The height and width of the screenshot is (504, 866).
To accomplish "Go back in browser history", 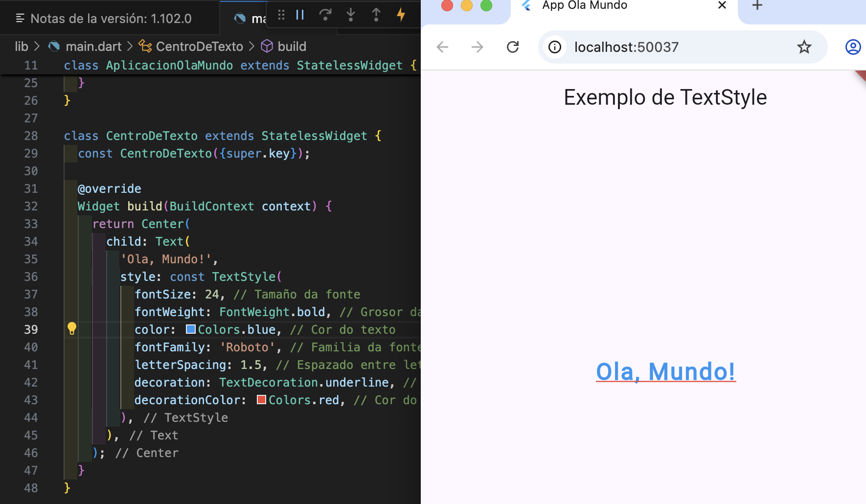I will (x=442, y=47).
